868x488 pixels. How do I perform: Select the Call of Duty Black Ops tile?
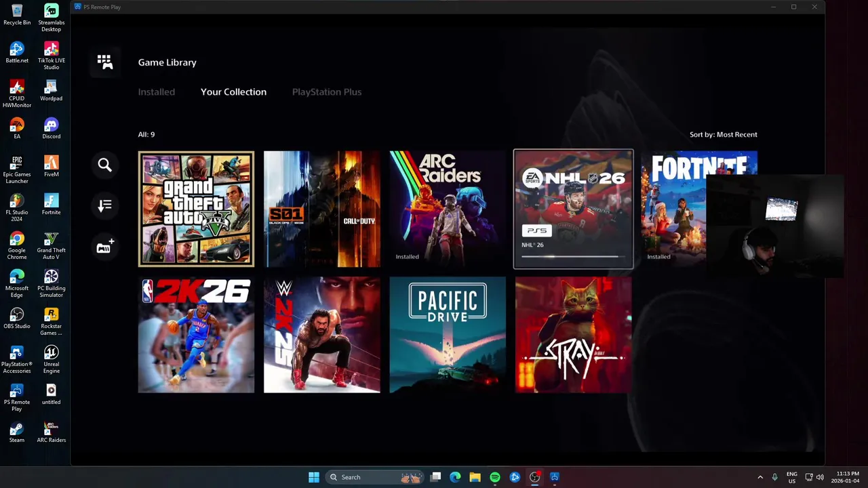pos(322,209)
